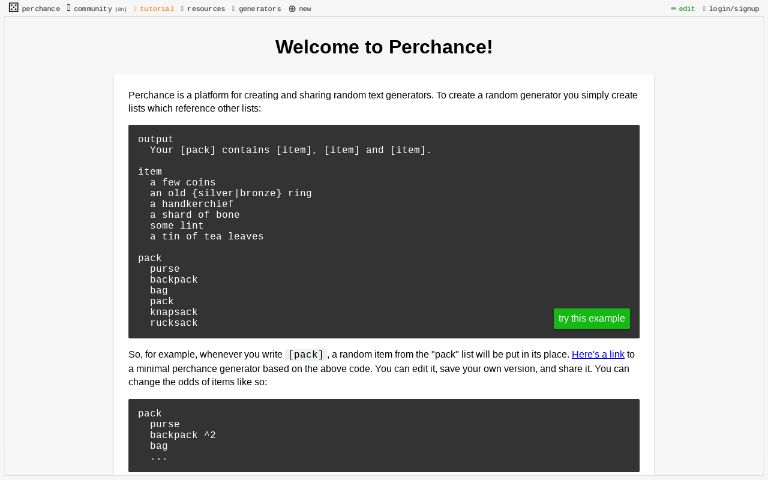This screenshot has width=768, height=480.
Task: Click inline [pack] code in paragraph
Action: click(x=306, y=355)
